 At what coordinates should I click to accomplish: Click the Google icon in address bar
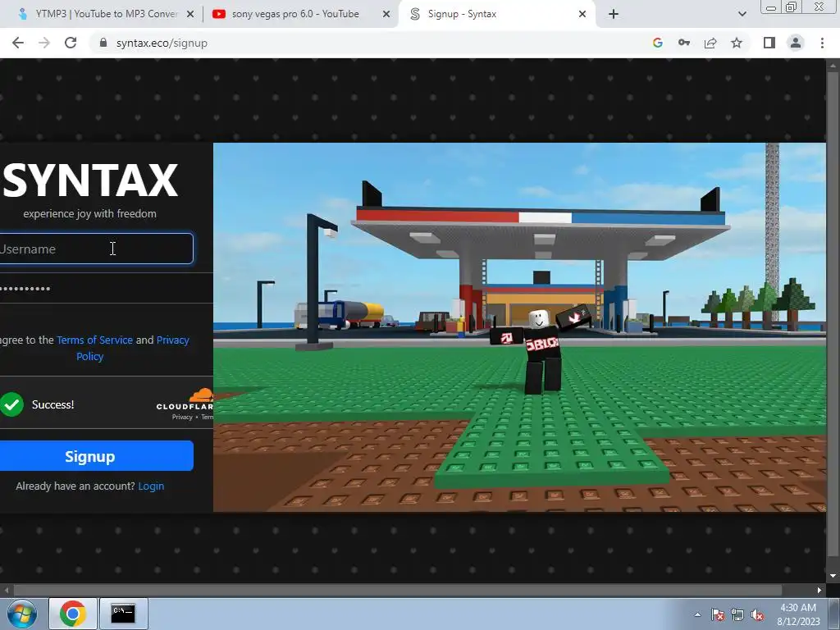658,43
